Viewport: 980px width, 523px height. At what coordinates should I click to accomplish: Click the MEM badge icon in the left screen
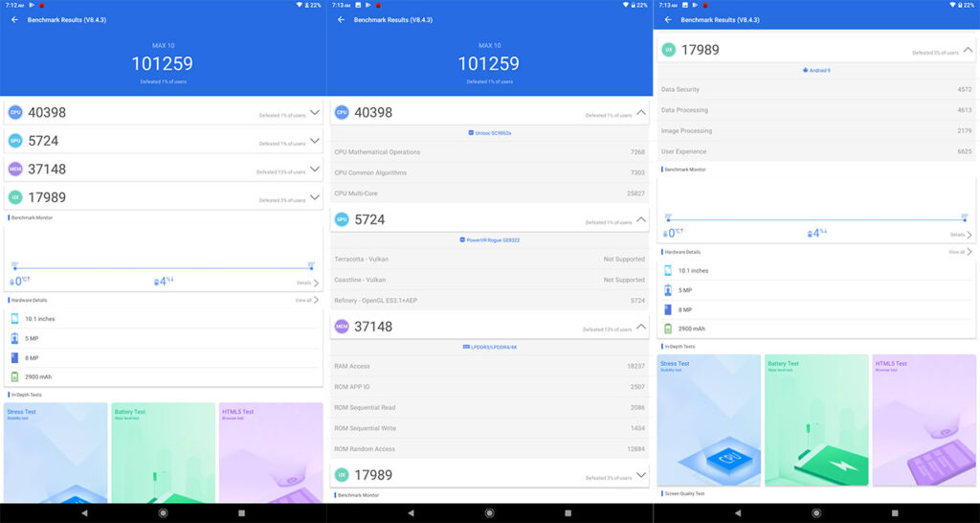point(15,169)
